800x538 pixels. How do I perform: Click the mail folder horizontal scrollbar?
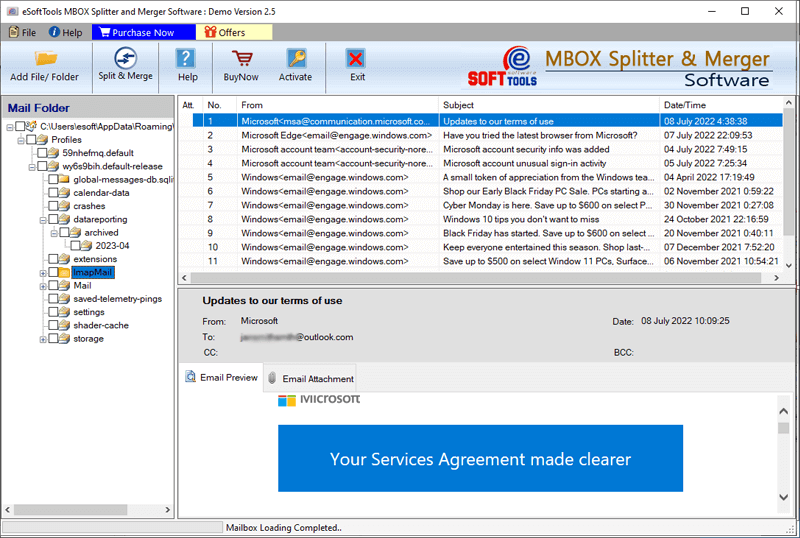pyautogui.click(x=70, y=509)
